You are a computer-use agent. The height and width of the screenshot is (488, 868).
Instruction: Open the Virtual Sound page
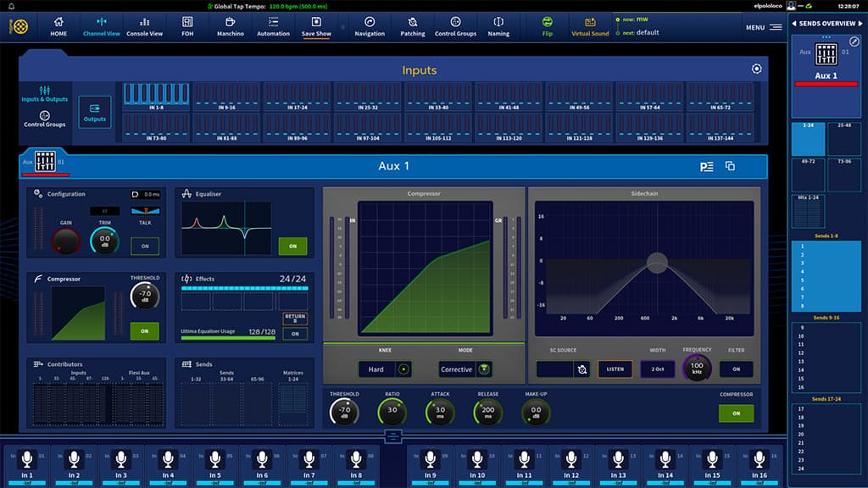click(590, 26)
